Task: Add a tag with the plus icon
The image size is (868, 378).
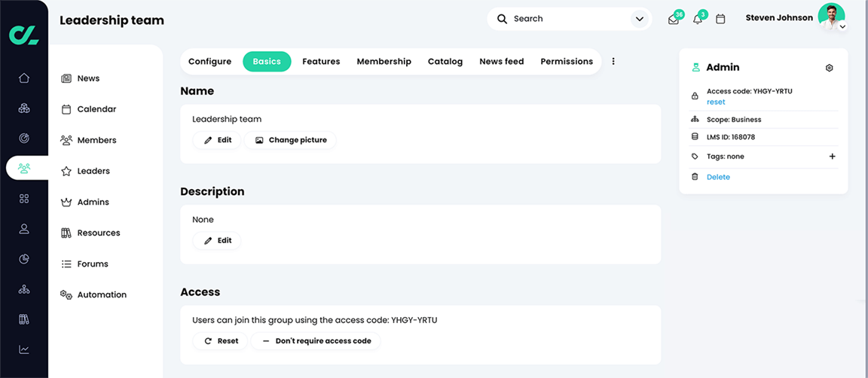Action: click(x=833, y=157)
